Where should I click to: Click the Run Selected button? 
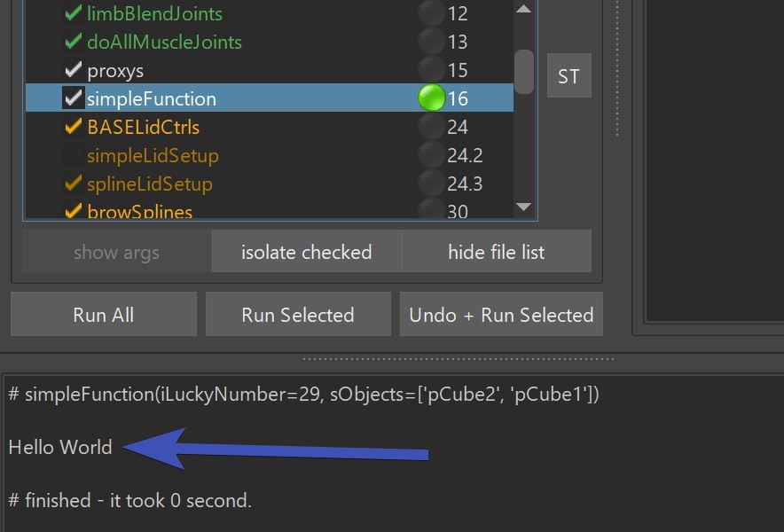tap(298, 315)
